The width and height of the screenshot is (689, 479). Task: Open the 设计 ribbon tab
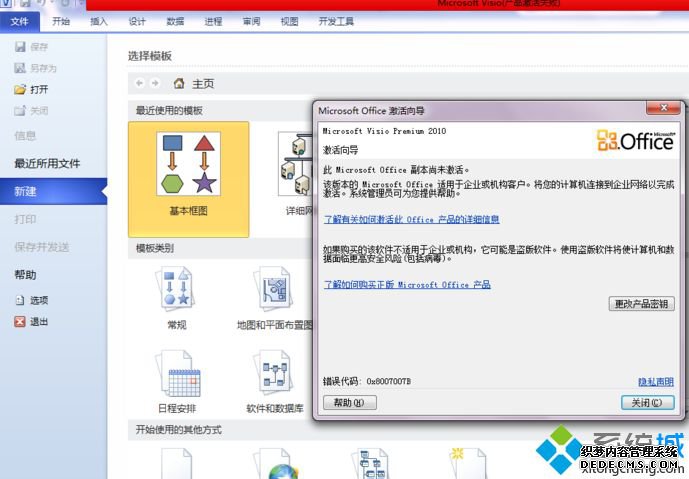[137, 21]
